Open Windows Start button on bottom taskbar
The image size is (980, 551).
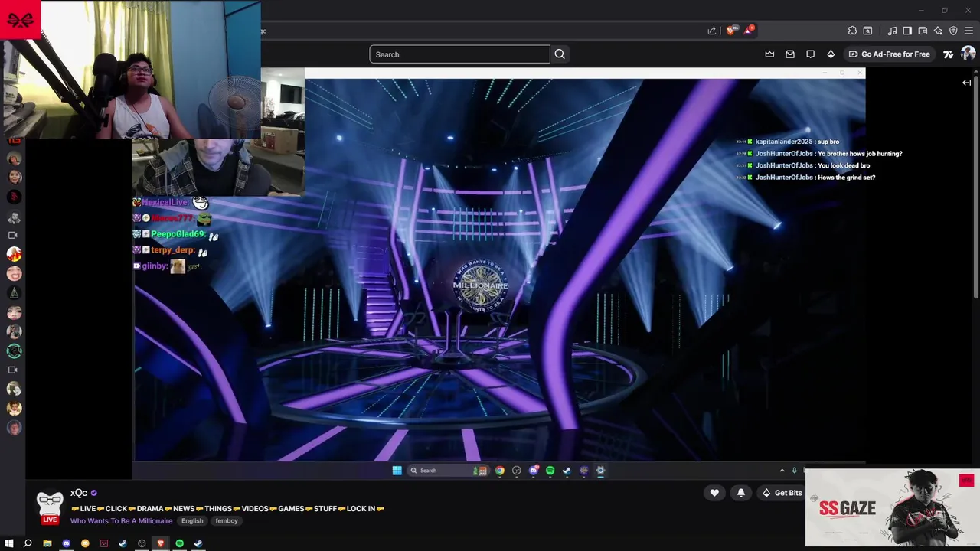[x=9, y=543]
